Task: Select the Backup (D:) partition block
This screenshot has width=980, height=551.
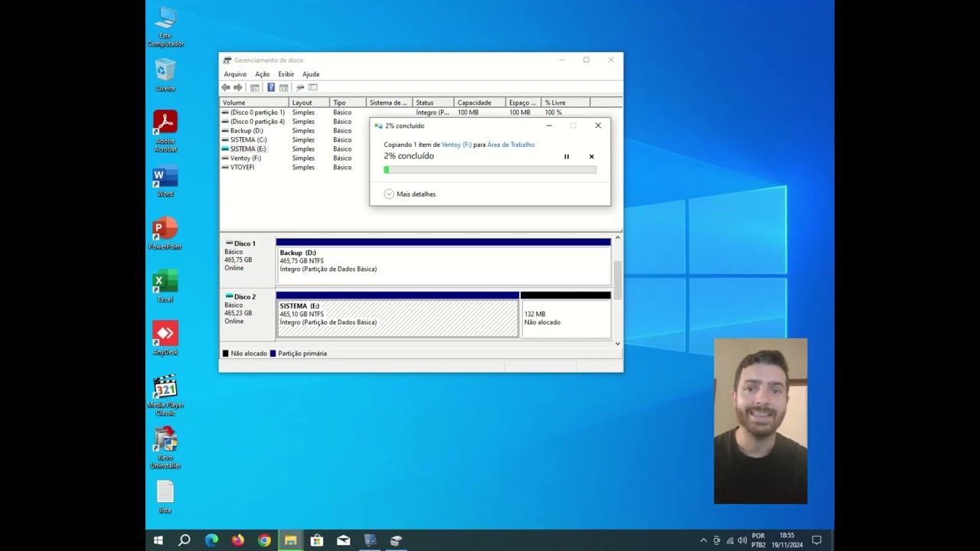Action: pos(443,261)
